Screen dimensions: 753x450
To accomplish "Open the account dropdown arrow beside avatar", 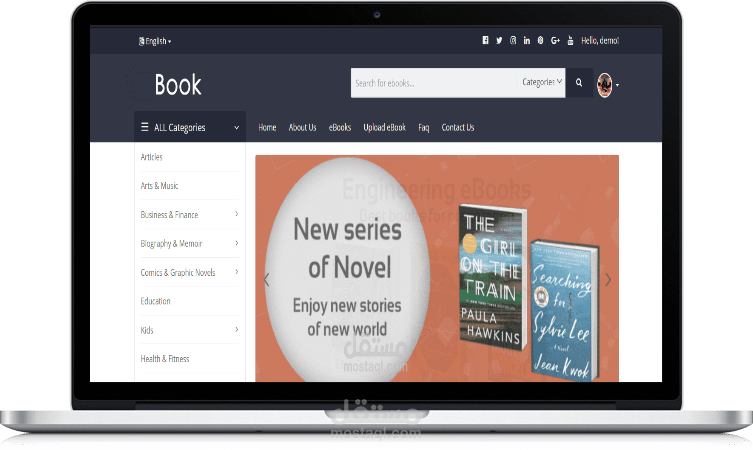I will [x=617, y=85].
